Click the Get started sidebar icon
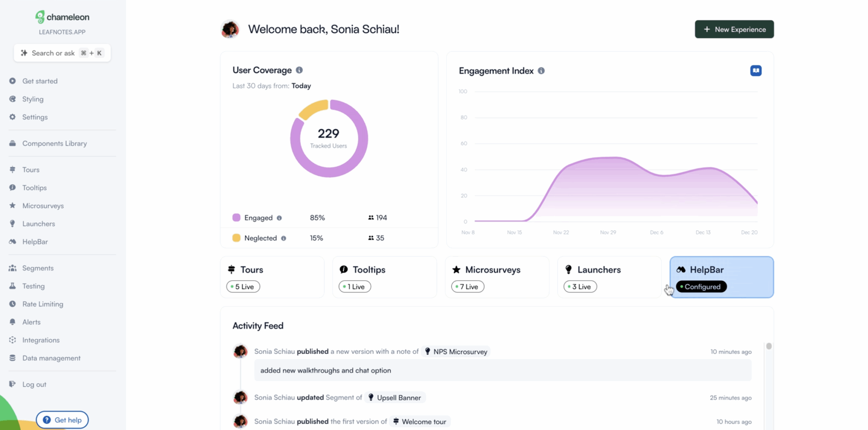Image resolution: width=868 pixels, height=430 pixels. (13, 81)
